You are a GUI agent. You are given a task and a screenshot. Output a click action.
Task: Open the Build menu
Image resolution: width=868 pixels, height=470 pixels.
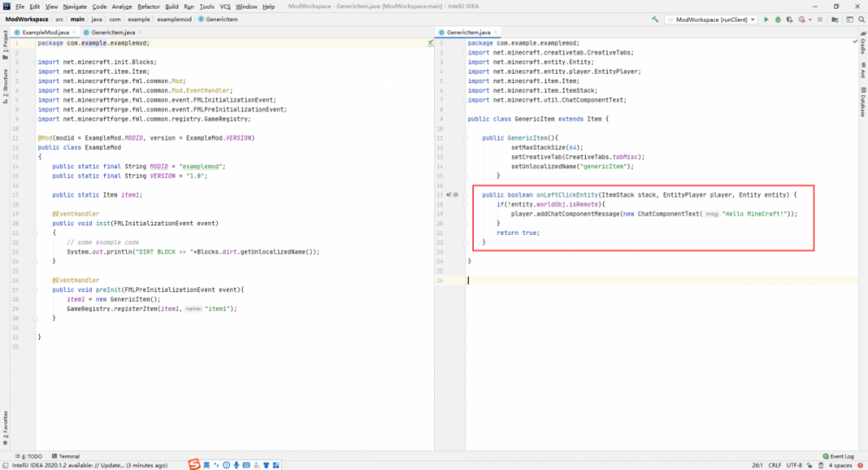(x=172, y=7)
